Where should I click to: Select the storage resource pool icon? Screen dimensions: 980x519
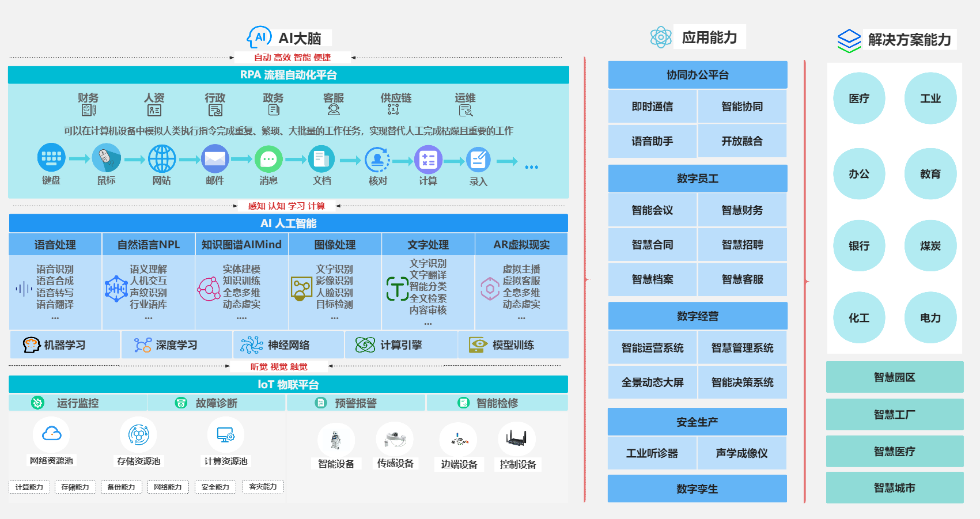pos(138,434)
